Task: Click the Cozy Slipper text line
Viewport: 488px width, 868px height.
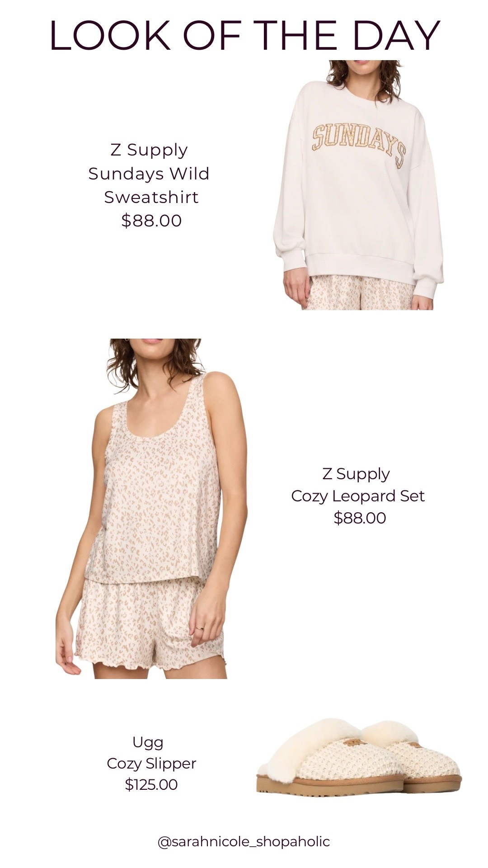Action: (x=151, y=764)
